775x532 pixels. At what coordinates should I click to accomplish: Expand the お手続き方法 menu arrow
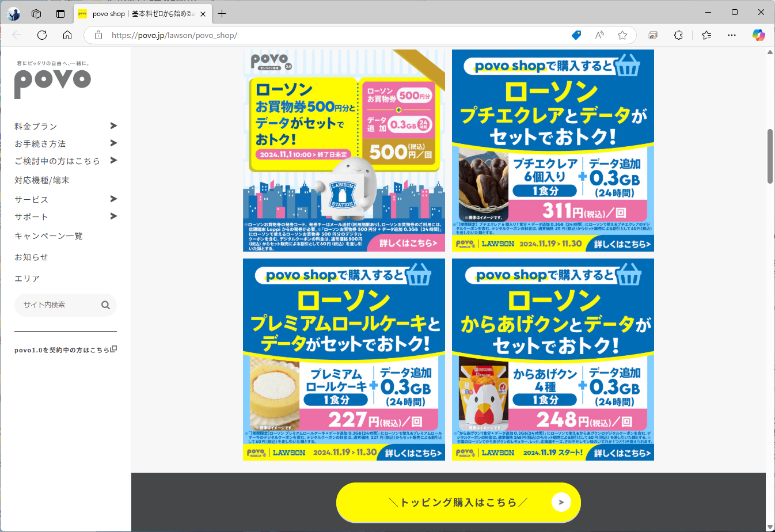113,143
